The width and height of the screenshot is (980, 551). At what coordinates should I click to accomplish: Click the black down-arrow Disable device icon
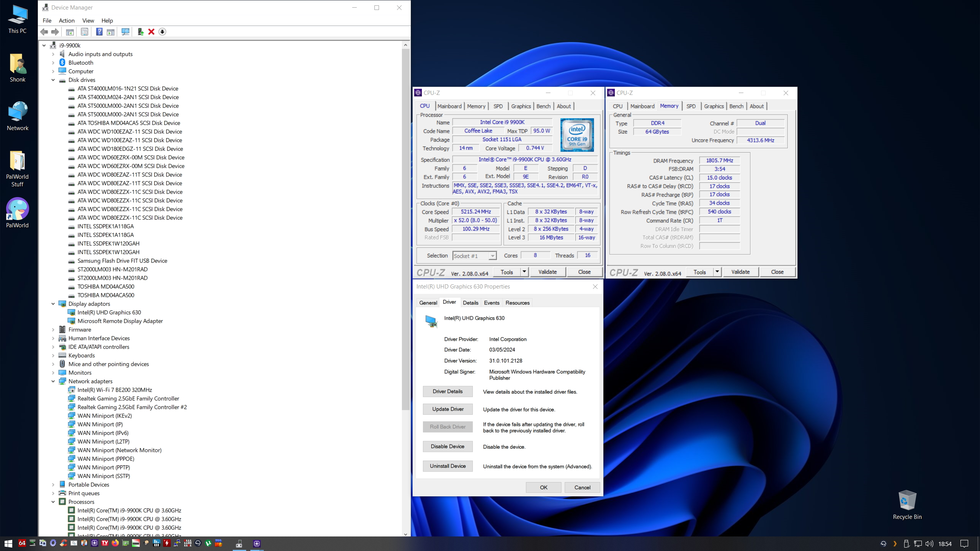pyautogui.click(x=162, y=32)
